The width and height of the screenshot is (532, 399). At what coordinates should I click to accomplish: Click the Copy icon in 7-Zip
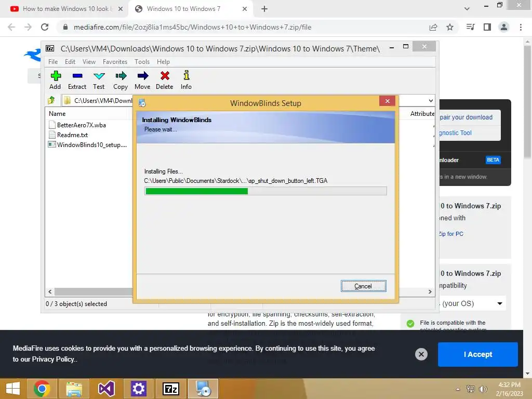click(x=121, y=80)
